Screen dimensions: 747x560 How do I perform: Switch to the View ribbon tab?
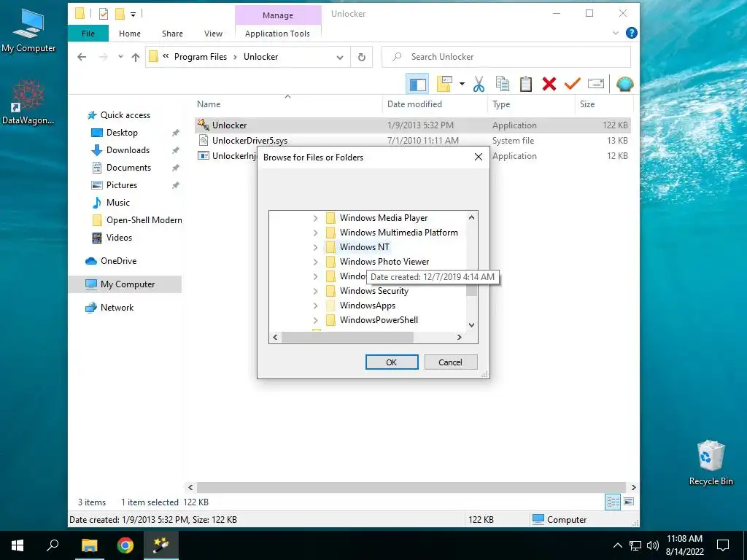213,34
